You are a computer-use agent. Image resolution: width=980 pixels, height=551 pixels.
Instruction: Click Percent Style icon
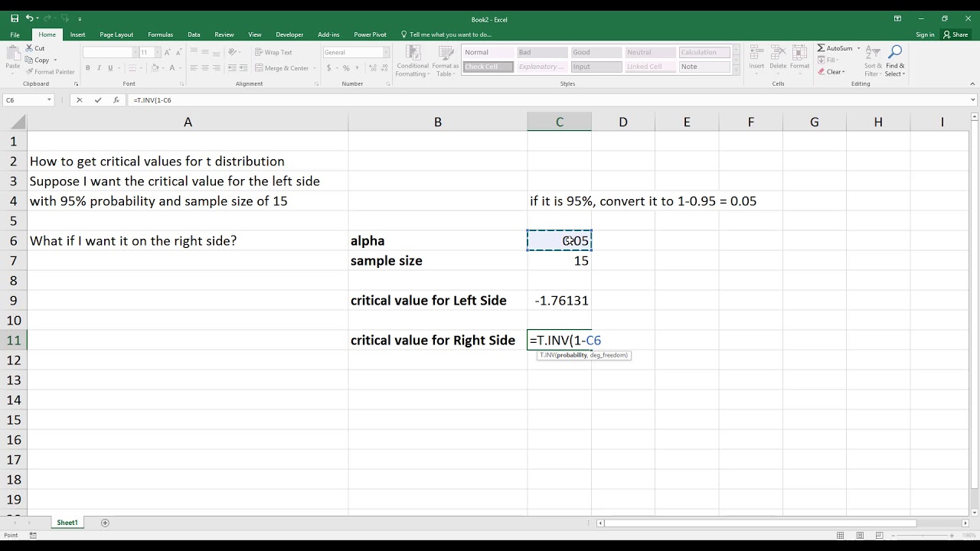(346, 68)
